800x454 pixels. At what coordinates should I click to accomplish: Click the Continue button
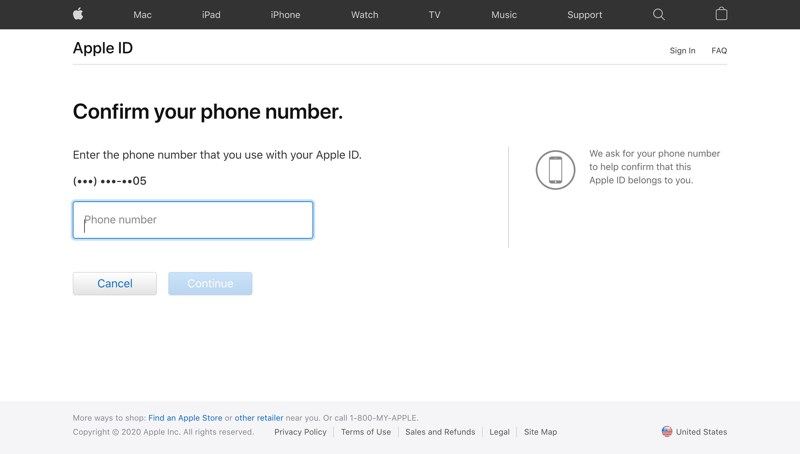point(210,284)
